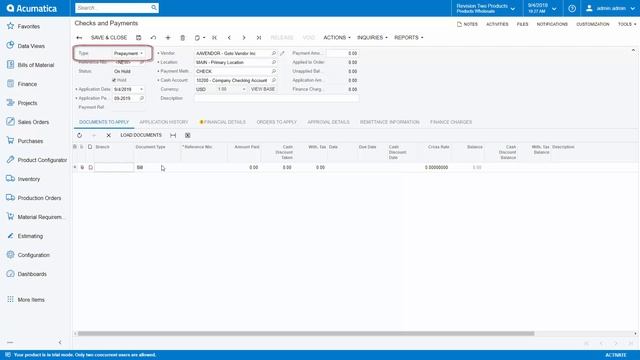Open the admin user menu
The width and height of the screenshot is (640, 360).
[610, 8]
